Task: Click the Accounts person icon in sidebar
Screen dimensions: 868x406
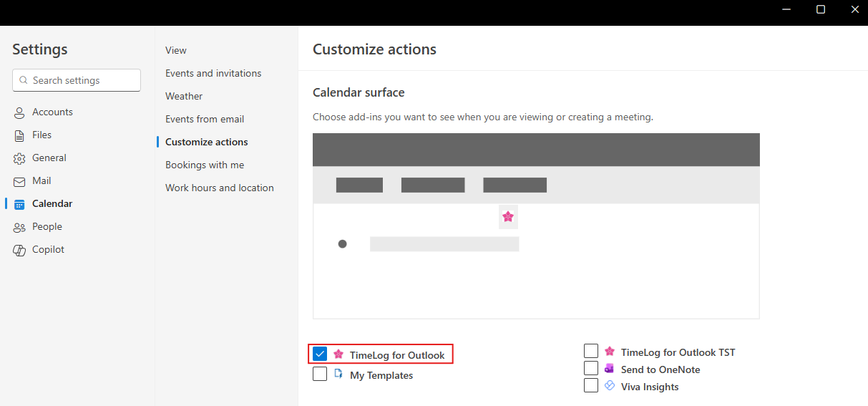Action: point(19,112)
